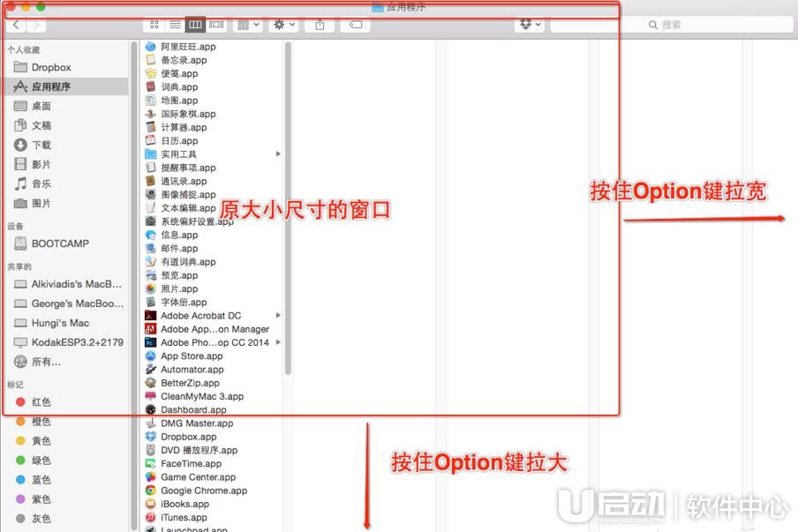Image resolution: width=798 pixels, height=532 pixels.
Task: Click the applications column scrollbar
Action: pyautogui.click(x=288, y=208)
